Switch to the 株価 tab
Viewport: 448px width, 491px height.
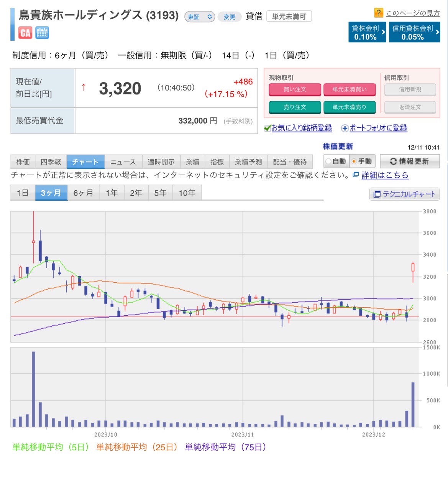pos(23,162)
